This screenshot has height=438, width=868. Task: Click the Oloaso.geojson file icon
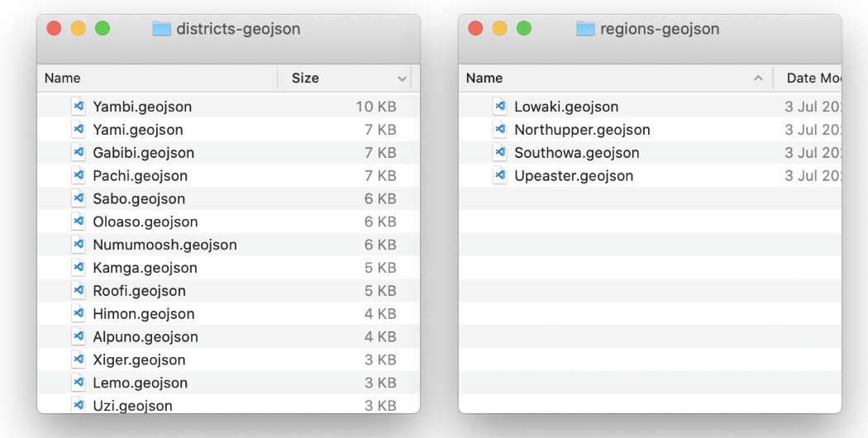pos(79,221)
